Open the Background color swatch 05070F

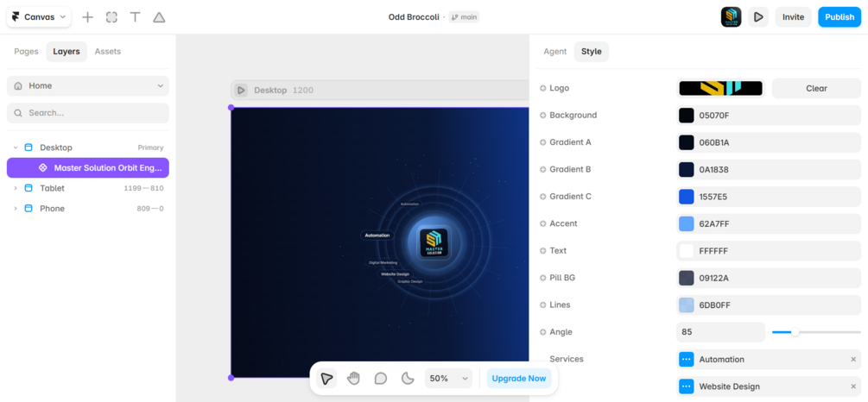click(x=687, y=116)
